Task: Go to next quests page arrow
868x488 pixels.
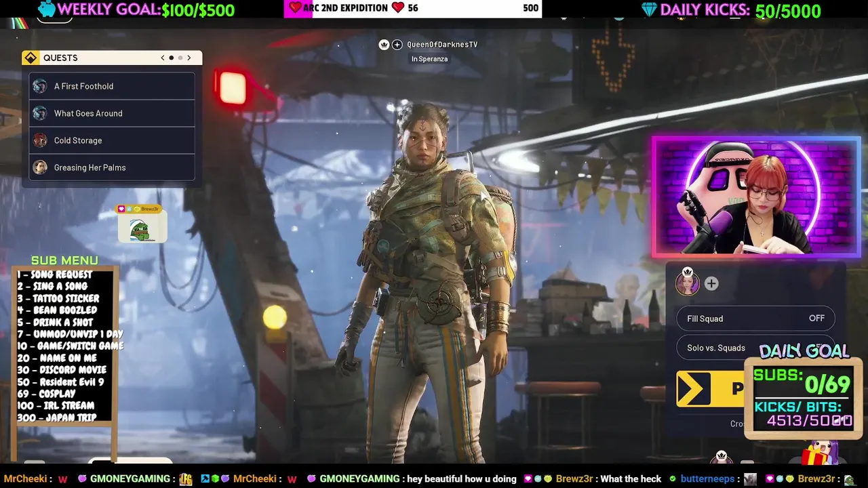Action: pyautogui.click(x=189, y=58)
